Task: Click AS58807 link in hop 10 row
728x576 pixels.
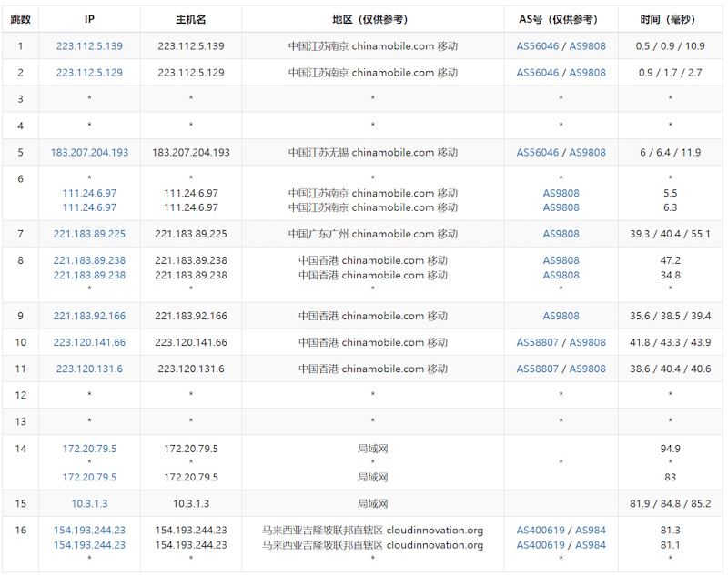Action: [x=538, y=342]
